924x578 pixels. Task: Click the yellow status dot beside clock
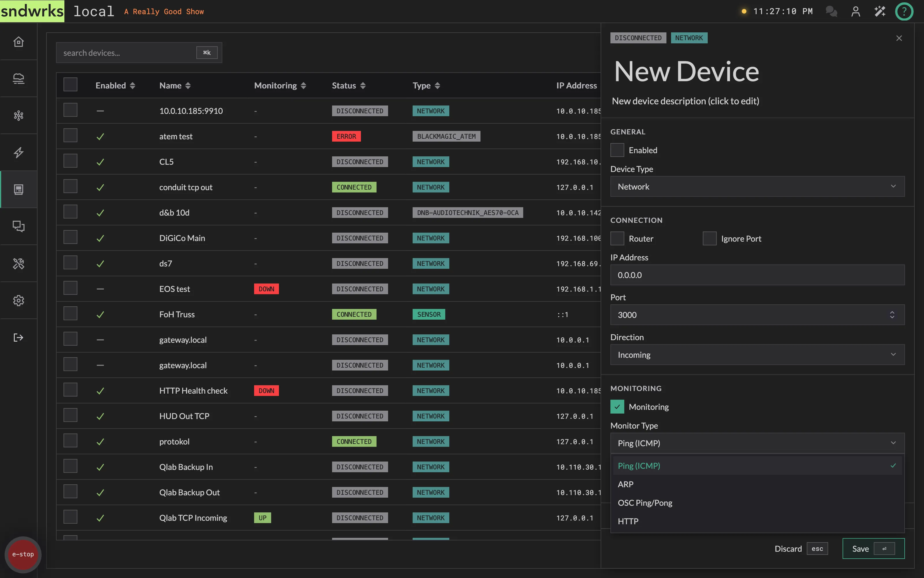[x=744, y=12]
